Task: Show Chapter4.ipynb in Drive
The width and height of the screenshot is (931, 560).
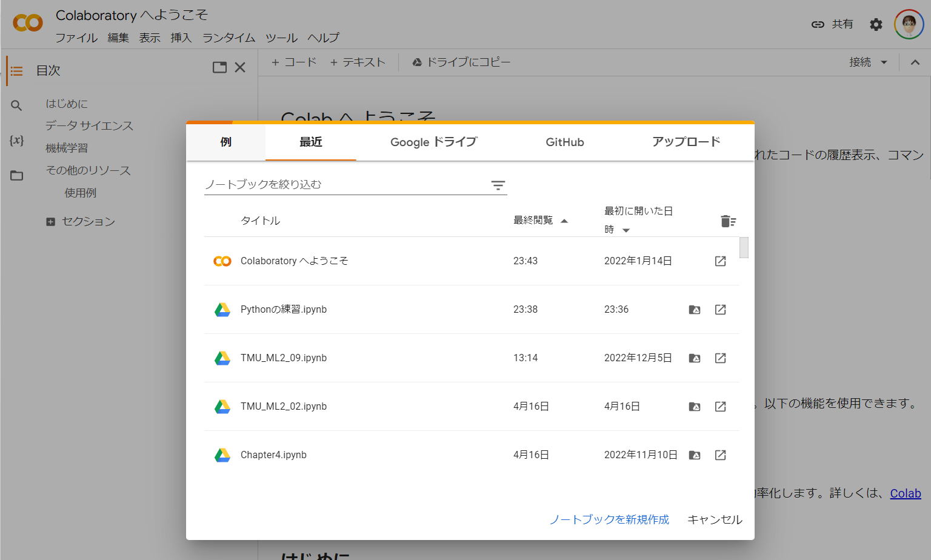Action: 695,455
